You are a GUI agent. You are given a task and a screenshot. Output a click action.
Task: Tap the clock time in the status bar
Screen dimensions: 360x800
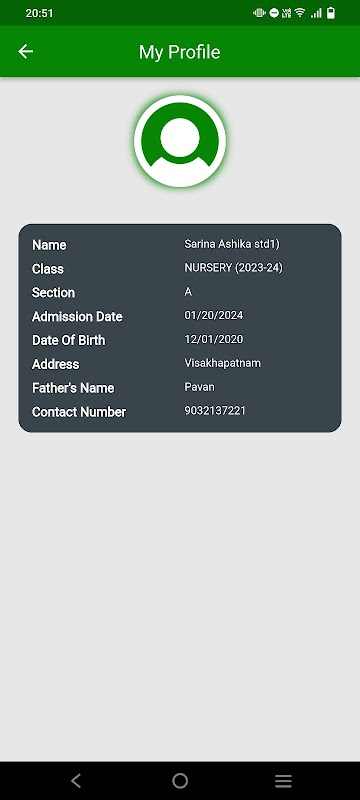click(39, 13)
